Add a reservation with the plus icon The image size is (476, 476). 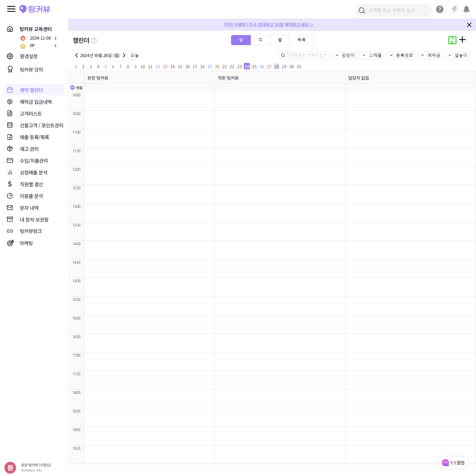(462, 40)
